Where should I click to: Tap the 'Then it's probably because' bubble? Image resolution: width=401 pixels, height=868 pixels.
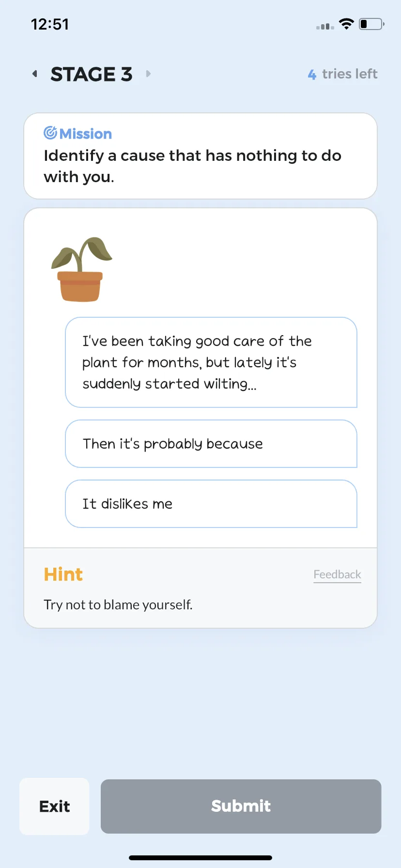(211, 444)
